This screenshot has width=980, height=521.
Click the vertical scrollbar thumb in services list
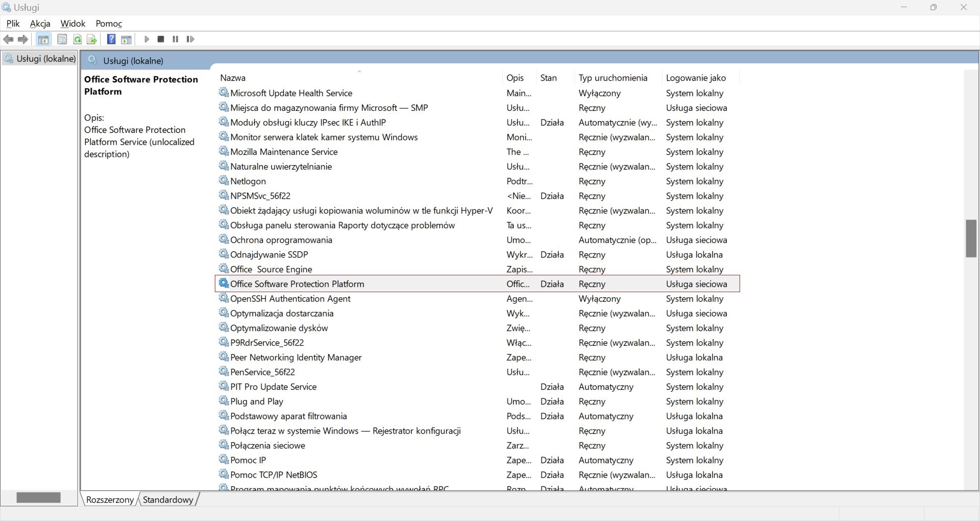coord(971,239)
